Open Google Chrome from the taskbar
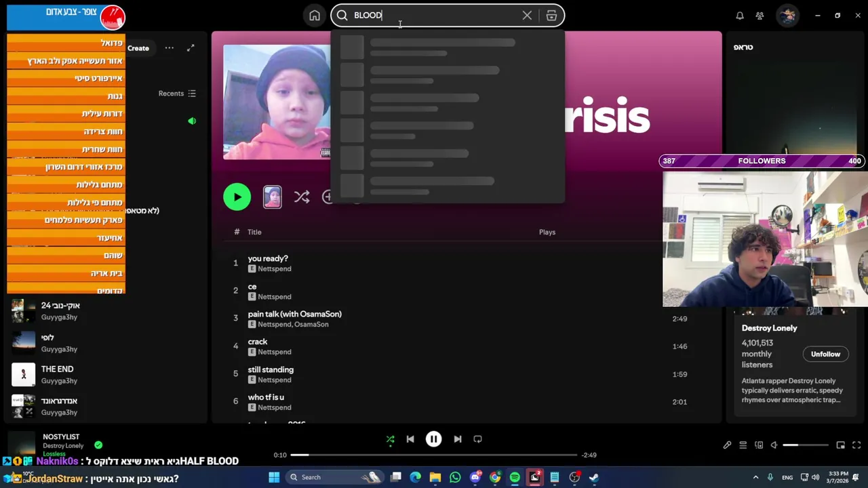868x488 pixels. click(495, 478)
